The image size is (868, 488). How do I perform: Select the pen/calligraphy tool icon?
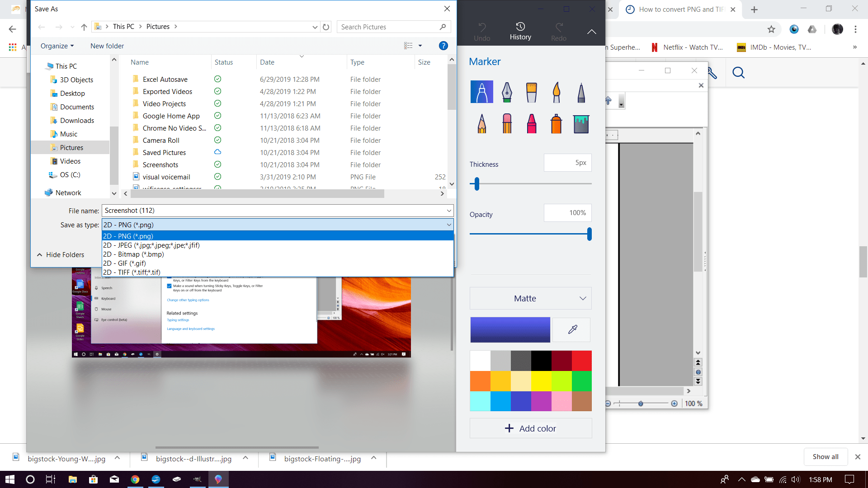[506, 91]
